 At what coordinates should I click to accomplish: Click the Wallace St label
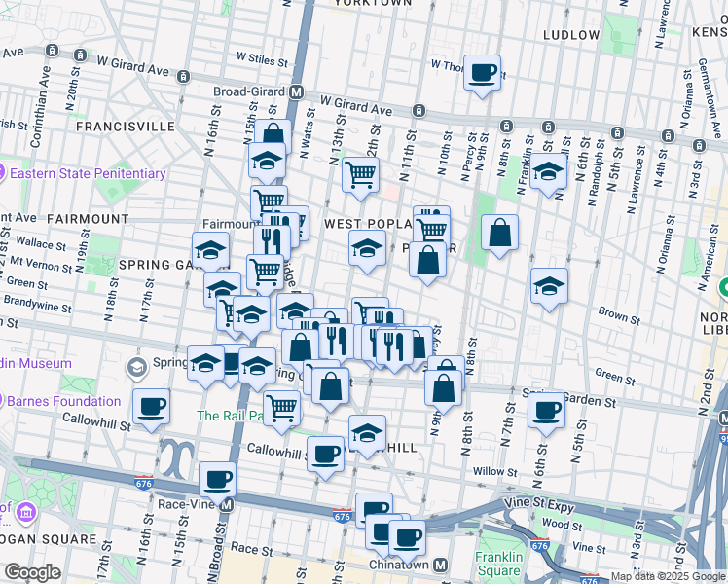point(41,242)
